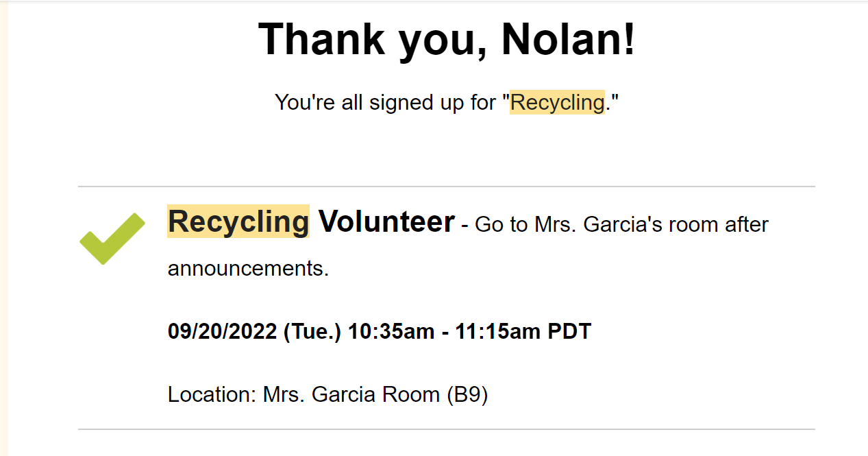The width and height of the screenshot is (868, 456).
Task: Click the "PDT" timezone label
Action: coord(569,332)
